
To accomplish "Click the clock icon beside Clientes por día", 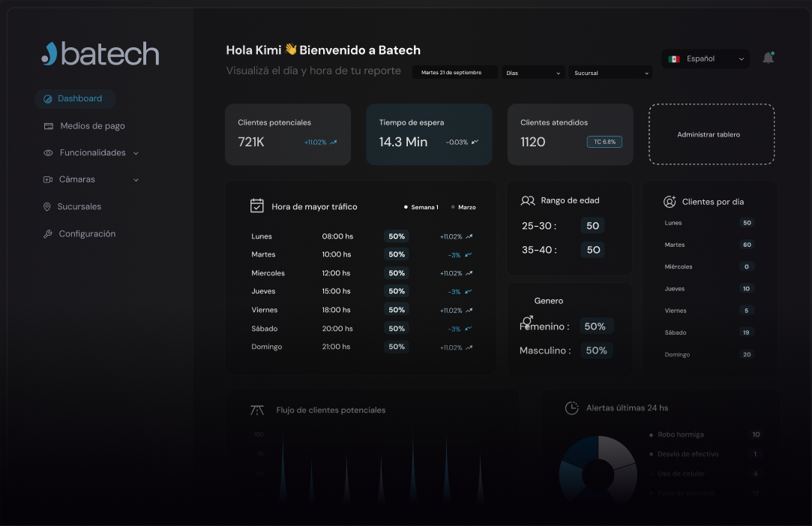I will [670, 201].
